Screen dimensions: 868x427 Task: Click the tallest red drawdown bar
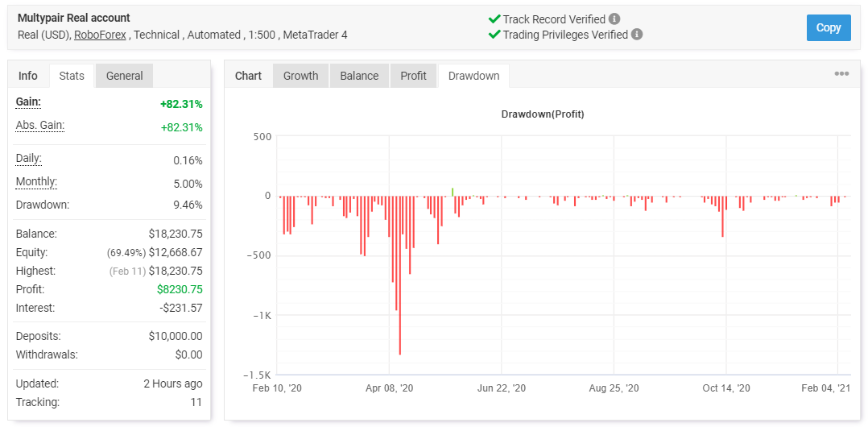[x=399, y=276]
